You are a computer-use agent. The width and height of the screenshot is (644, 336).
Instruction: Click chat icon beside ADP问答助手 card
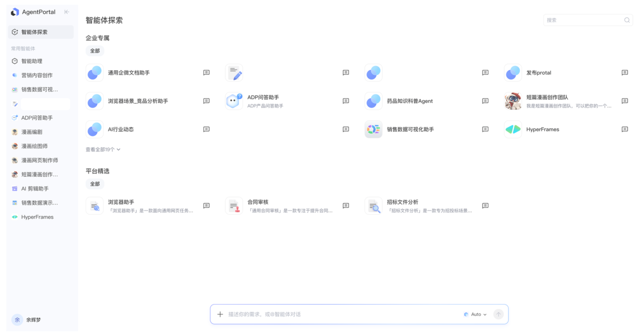(x=346, y=101)
